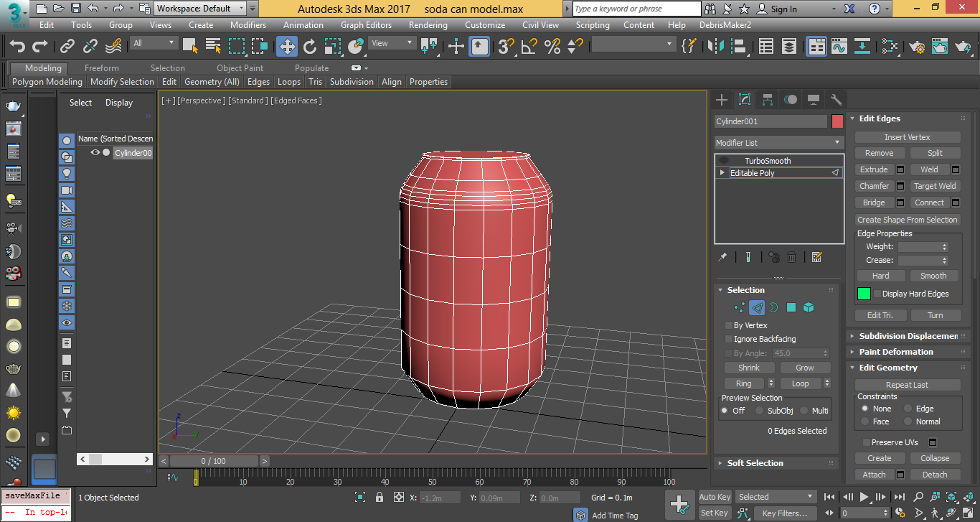This screenshot has height=522, width=980.
Task: Open the Workspace Default dropdown
Action: [200, 9]
